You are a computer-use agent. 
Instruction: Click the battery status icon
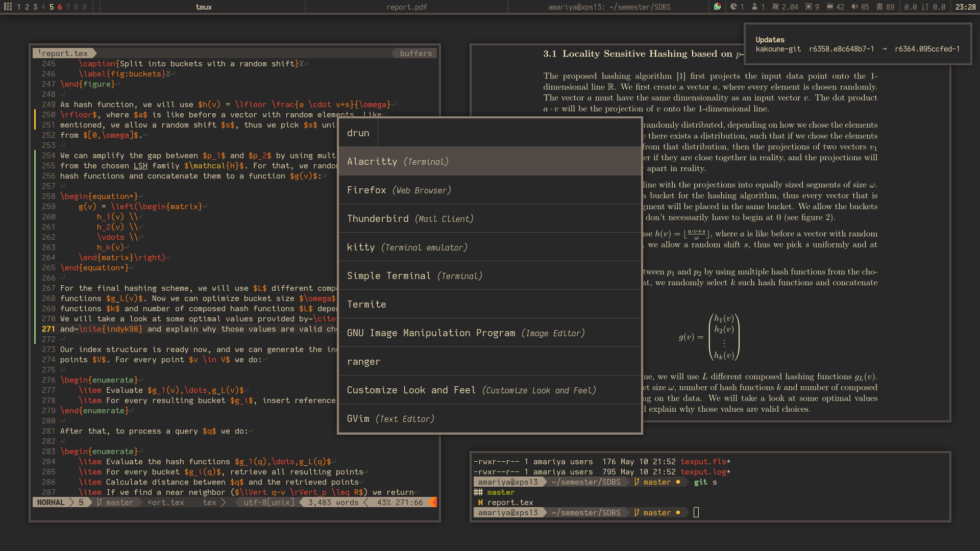pyautogui.click(x=879, y=7)
